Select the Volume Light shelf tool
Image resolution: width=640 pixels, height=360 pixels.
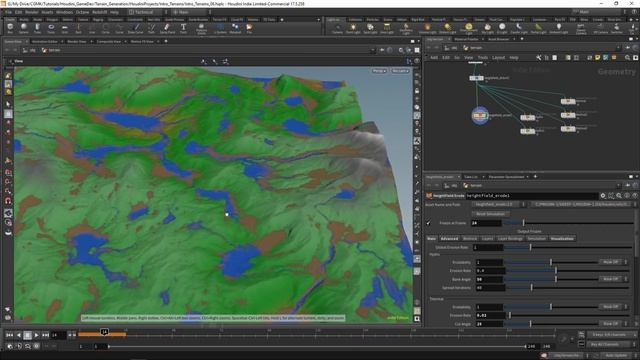coord(427,28)
